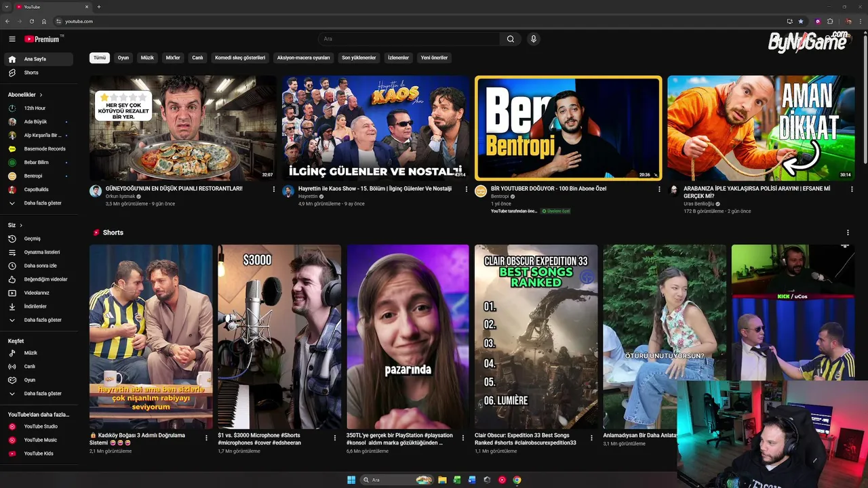Expand Keşfet with Daha fazla göster
Viewport: 868px width, 488px height.
click(38, 394)
